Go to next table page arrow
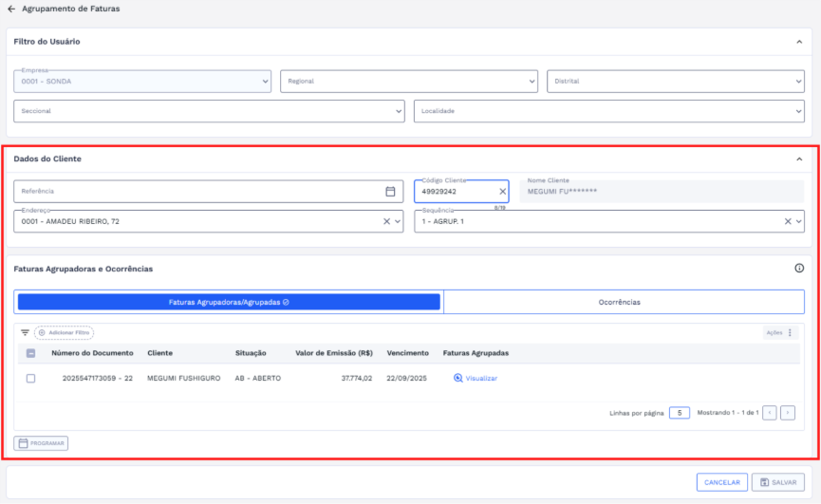The height and width of the screenshot is (504, 821). 787,413
